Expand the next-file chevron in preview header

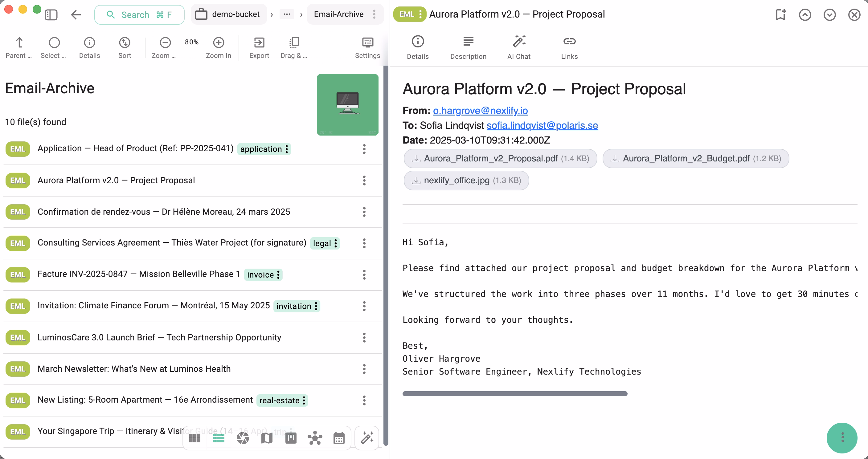tap(829, 14)
